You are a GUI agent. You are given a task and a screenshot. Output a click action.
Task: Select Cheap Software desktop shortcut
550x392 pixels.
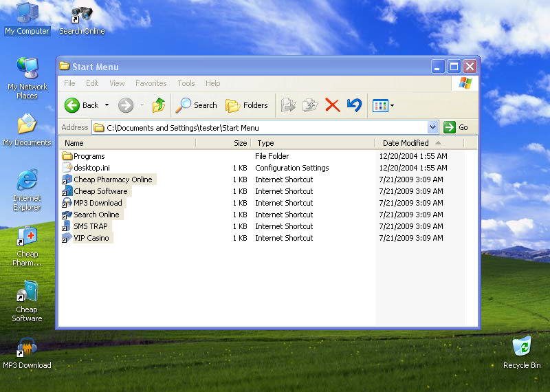(27, 301)
